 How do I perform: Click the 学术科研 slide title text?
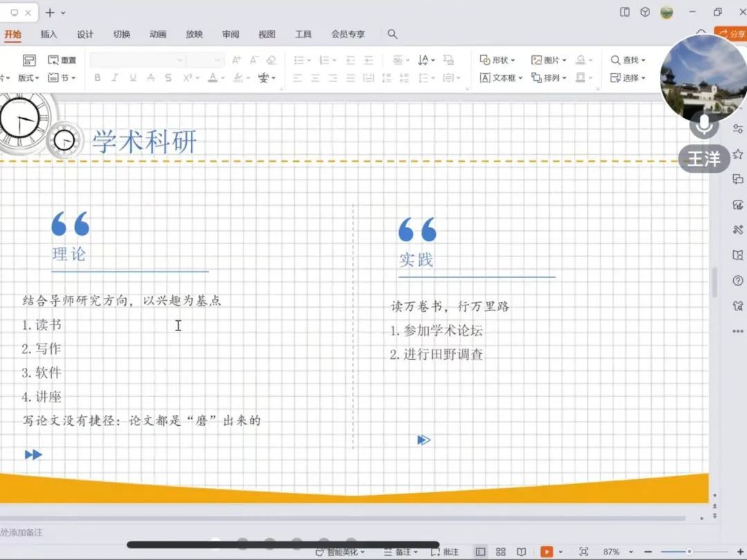[145, 142]
